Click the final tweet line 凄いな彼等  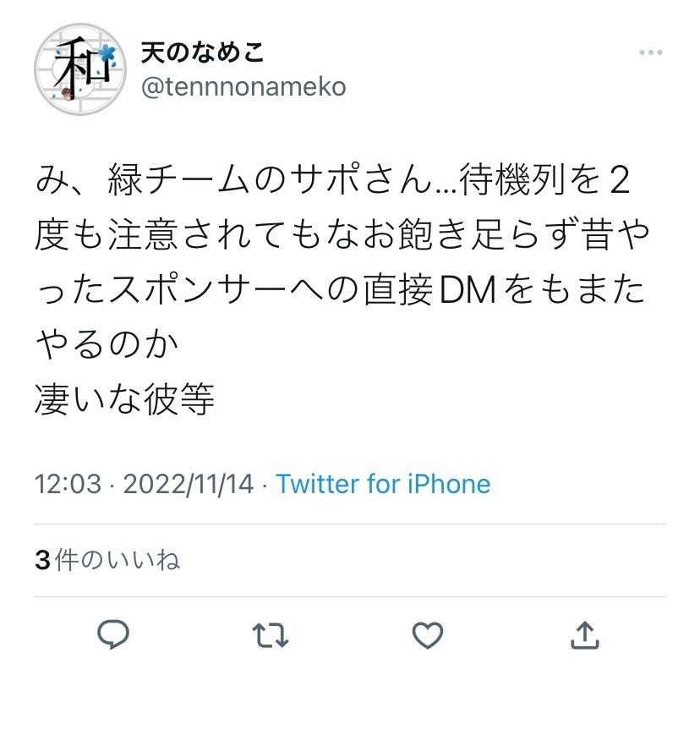coord(124,399)
